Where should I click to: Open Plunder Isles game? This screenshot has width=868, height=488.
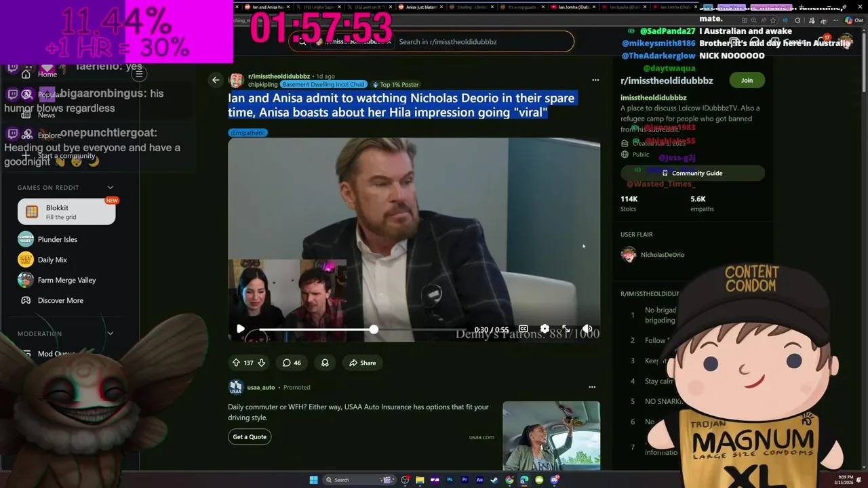(57, 239)
